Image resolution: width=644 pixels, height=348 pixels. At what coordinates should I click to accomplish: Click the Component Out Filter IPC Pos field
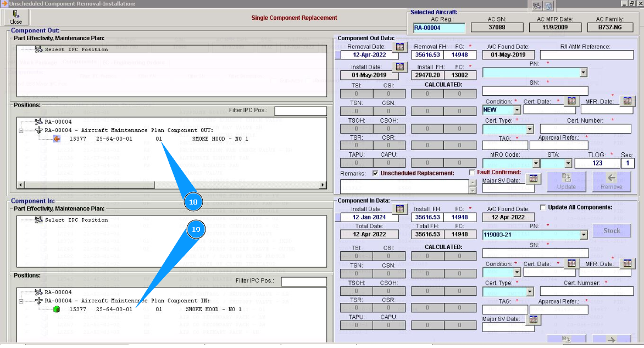point(301,111)
